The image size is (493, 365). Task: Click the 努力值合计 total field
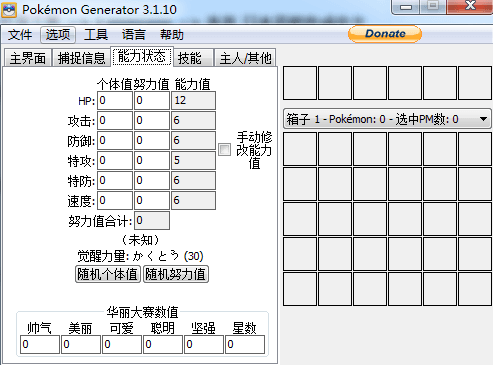[x=152, y=220]
